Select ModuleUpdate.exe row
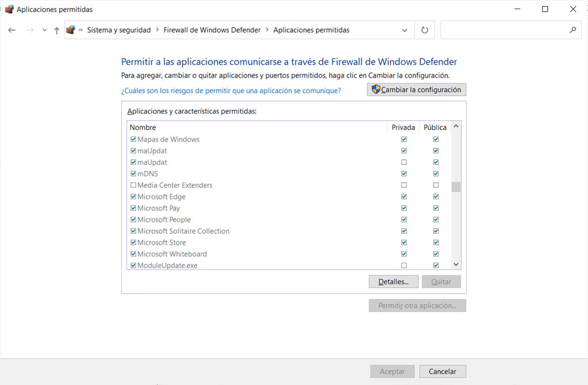This screenshot has height=385, width=588. tap(289, 265)
